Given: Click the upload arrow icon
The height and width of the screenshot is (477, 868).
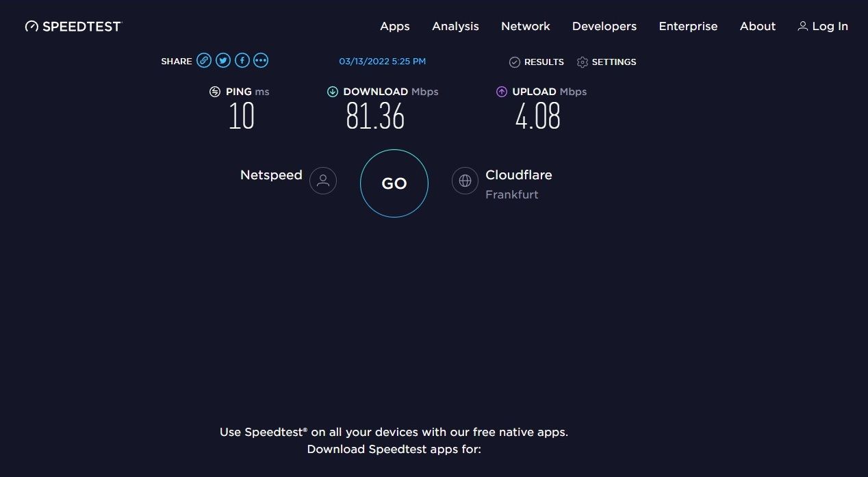Looking at the screenshot, I should click(502, 92).
